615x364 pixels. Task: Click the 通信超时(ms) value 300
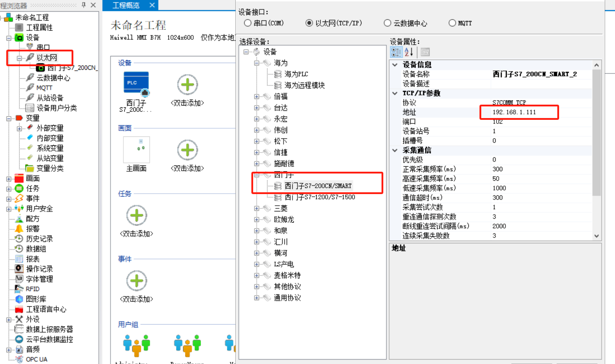click(x=542, y=198)
